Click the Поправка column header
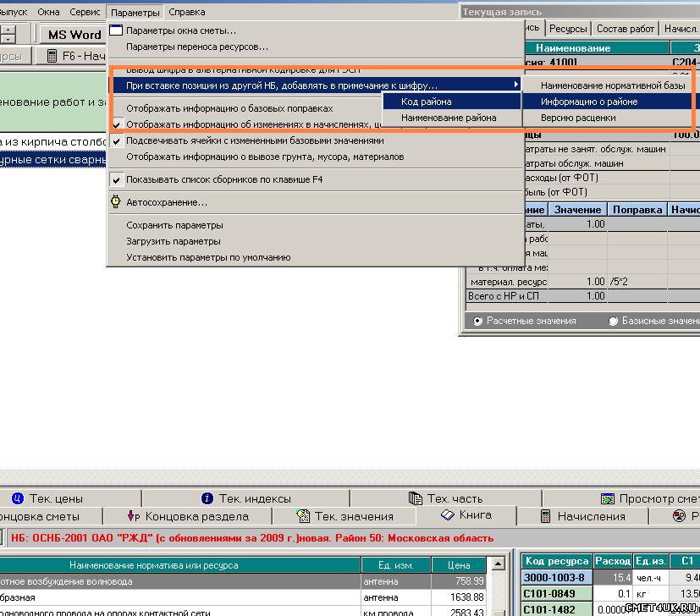700x616 pixels. coord(637,210)
